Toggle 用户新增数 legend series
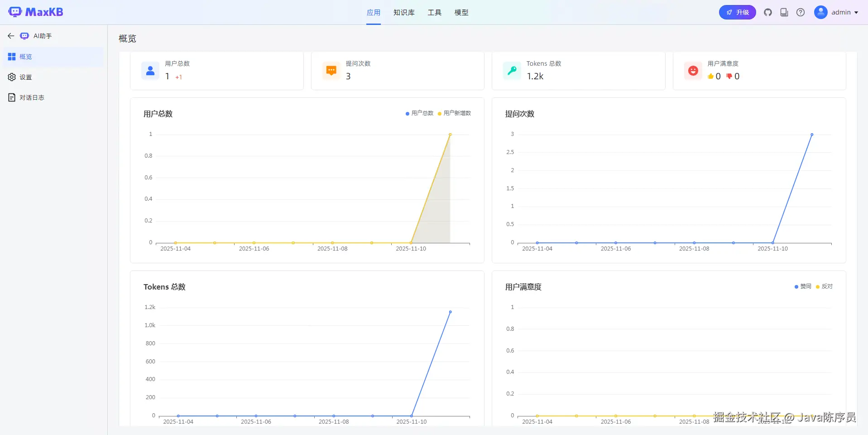The image size is (868, 435). point(455,113)
